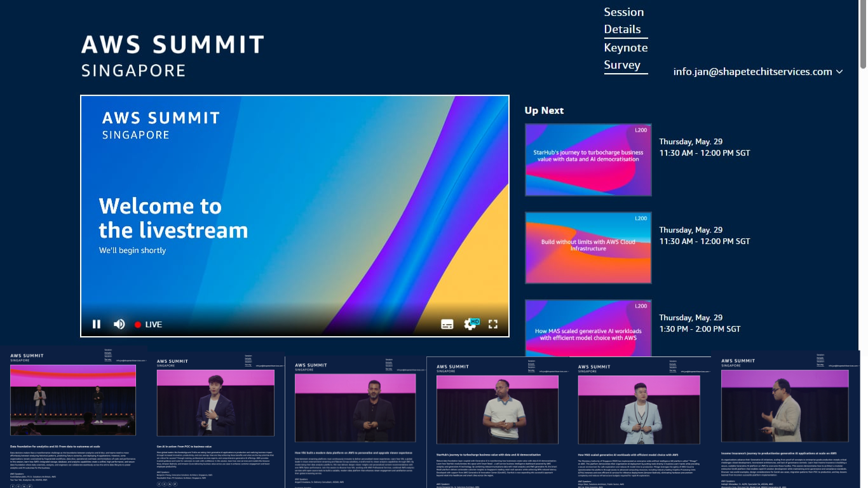Screen dimensions: 868x488
Task: Click the Instagram icon under Data foundation session
Action: click(18, 485)
